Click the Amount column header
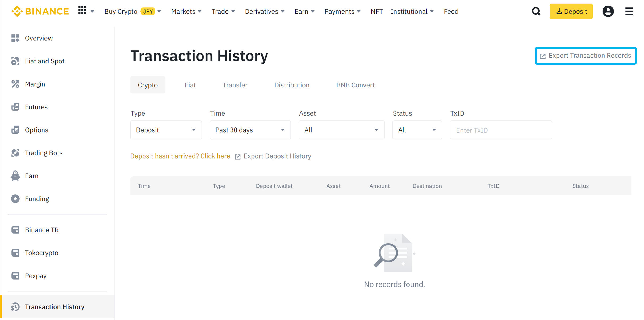 coord(379,186)
